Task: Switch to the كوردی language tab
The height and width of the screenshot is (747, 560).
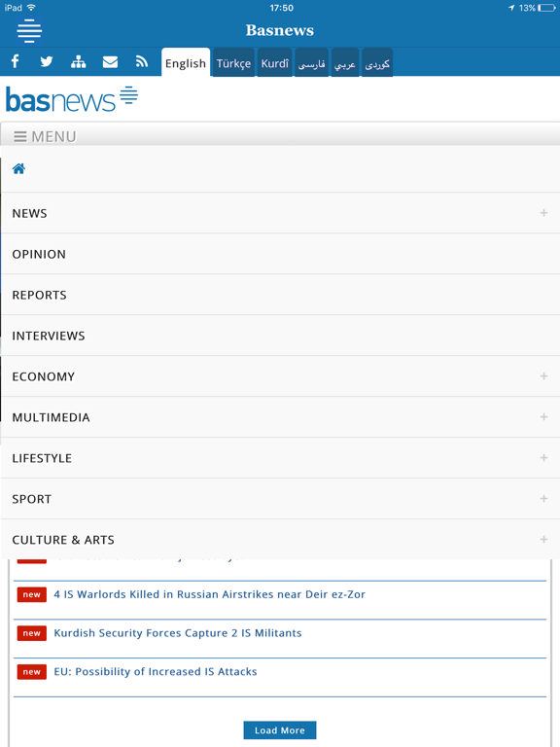Action: [x=377, y=62]
